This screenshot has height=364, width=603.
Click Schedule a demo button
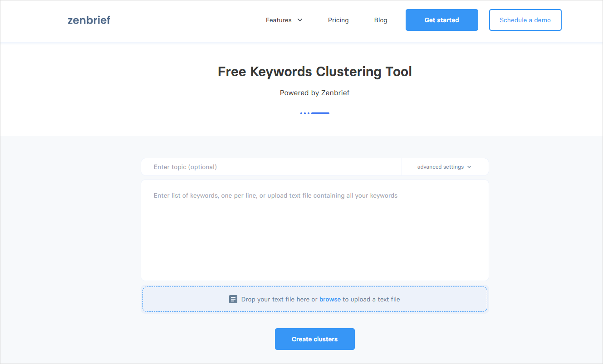point(525,20)
